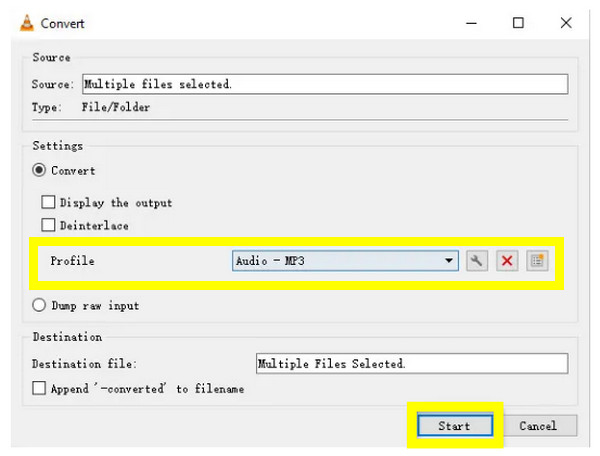Click the Cancel button
Screen dimensions: 600x456
coord(538,425)
